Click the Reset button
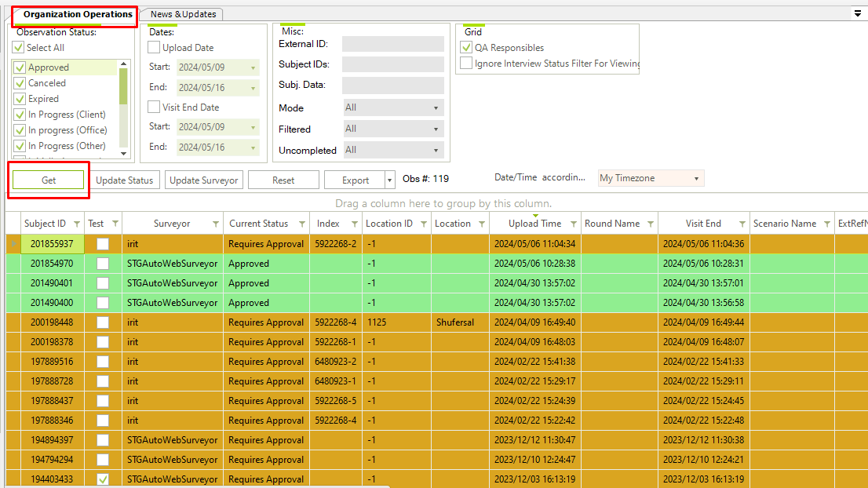The height and width of the screenshot is (488, 868). click(283, 180)
